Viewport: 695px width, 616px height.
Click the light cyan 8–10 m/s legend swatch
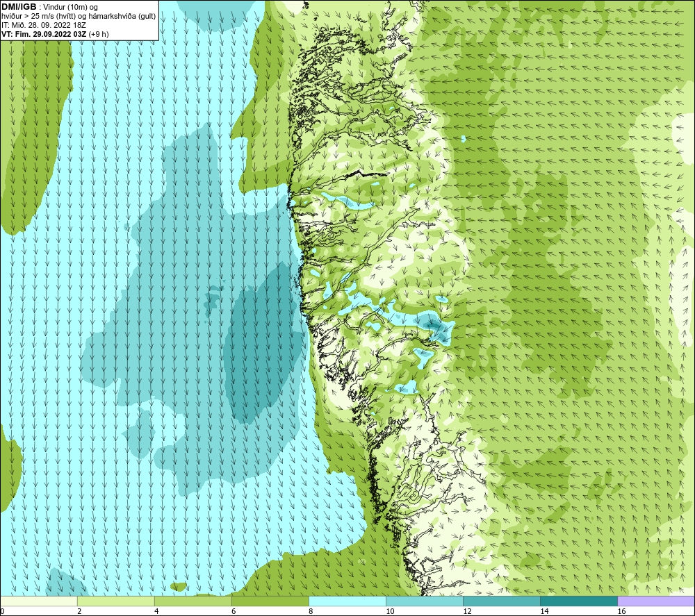pos(347,601)
